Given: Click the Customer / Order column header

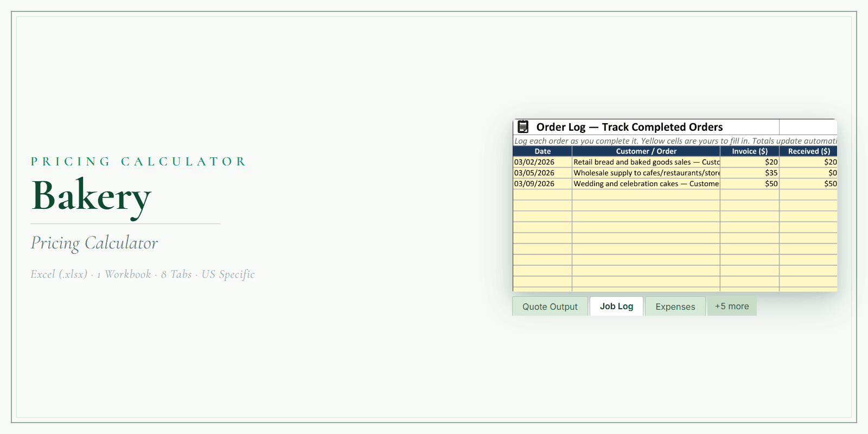Looking at the screenshot, I should pyautogui.click(x=646, y=151).
